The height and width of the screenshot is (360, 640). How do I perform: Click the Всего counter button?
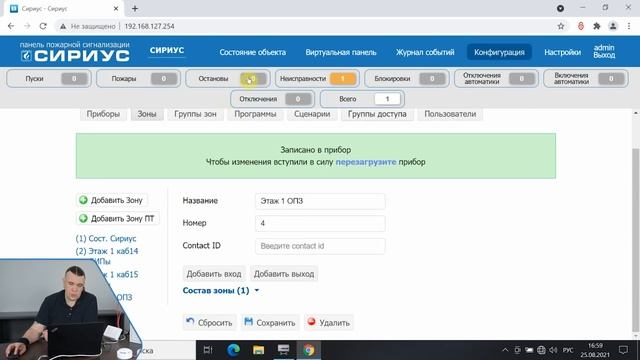pos(362,99)
